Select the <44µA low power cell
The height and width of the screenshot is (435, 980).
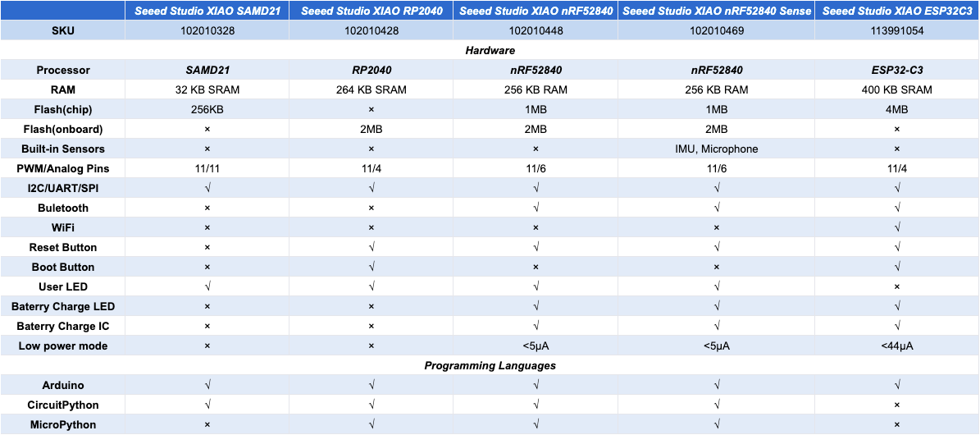pyautogui.click(x=897, y=346)
